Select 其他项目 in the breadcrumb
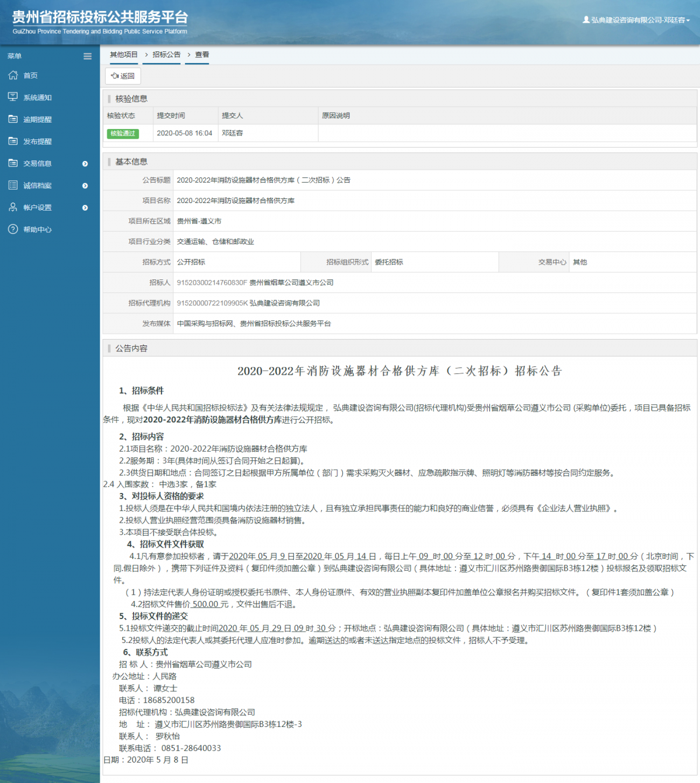This screenshot has height=783, width=700. [124, 55]
